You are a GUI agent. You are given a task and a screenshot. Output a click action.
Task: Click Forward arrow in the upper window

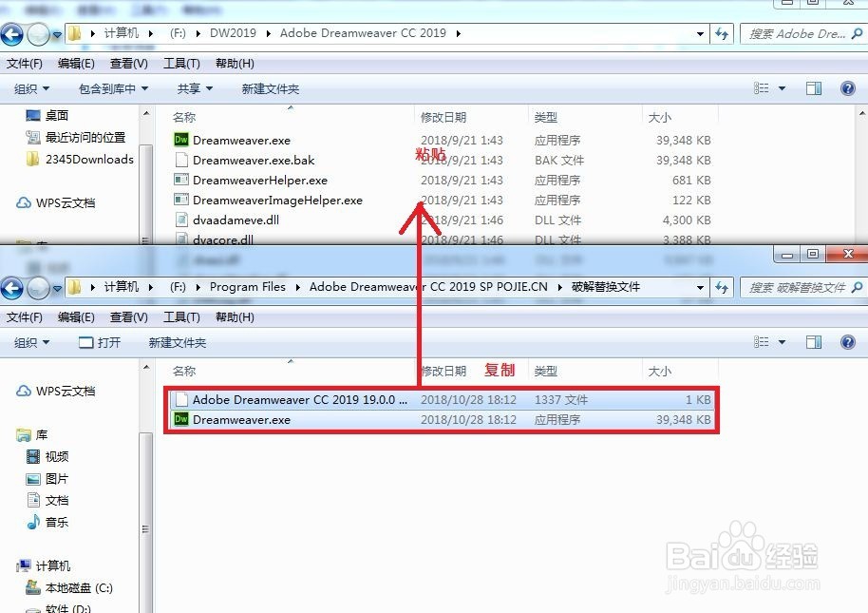pos(38,34)
